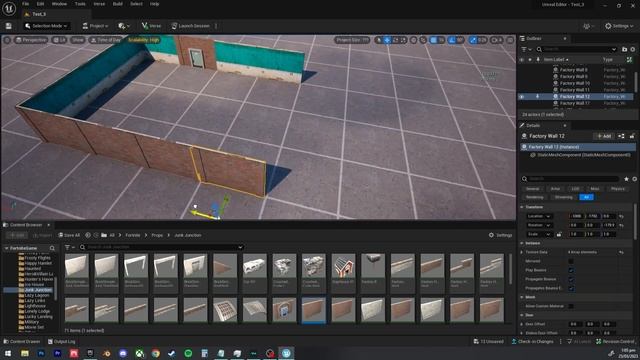Toggle grid snapping in the viewport toolbar
Image resolution: width=640 pixels, height=360 pixels.
[x=433, y=40]
